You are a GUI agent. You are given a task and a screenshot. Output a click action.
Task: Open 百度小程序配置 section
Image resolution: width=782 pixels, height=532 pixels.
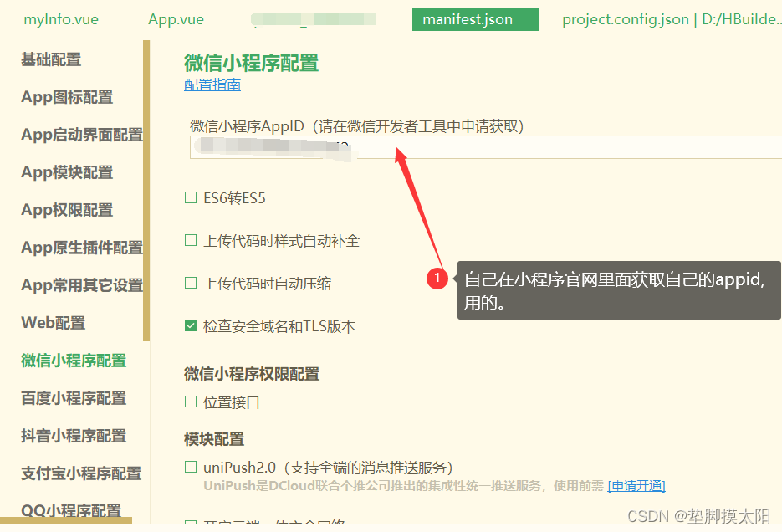tap(74, 398)
